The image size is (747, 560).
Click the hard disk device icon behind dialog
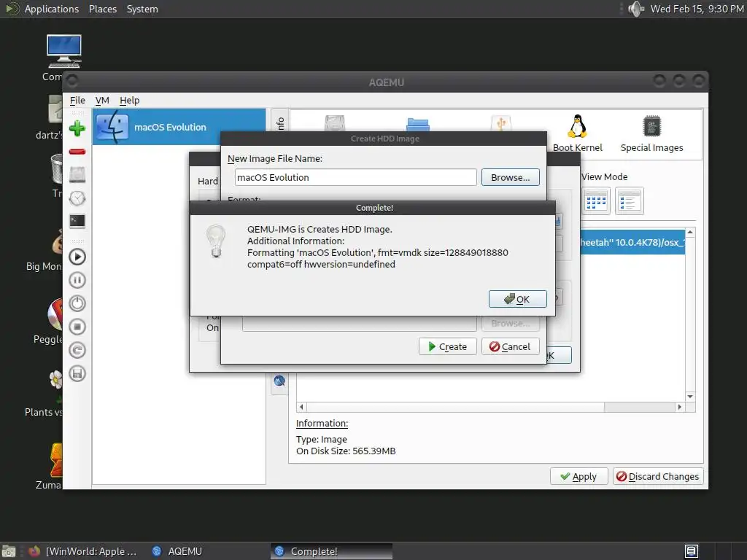point(334,122)
